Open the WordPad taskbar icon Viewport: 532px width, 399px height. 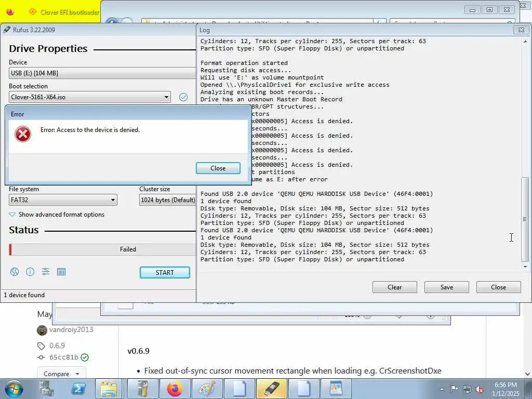(336, 389)
